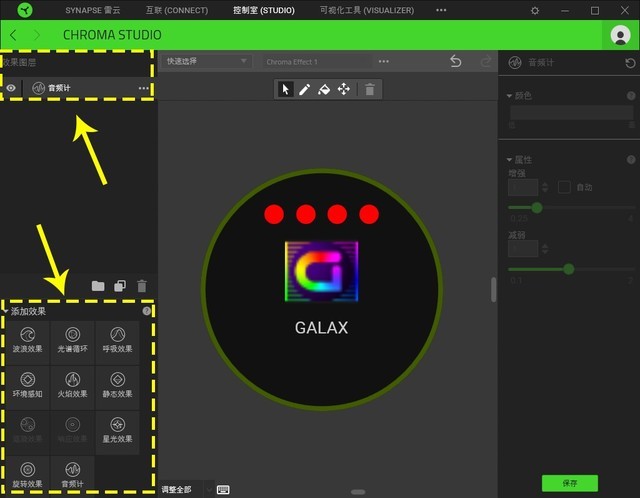
Task: Switch to 互联 (CONNECT) tab
Action: click(x=177, y=10)
